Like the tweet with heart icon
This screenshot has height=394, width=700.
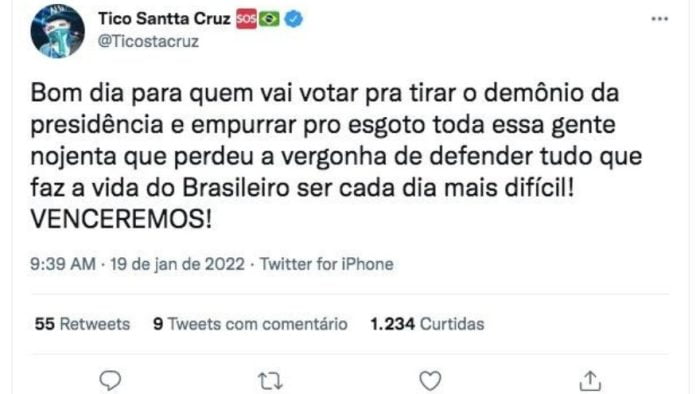pyautogui.click(x=430, y=381)
